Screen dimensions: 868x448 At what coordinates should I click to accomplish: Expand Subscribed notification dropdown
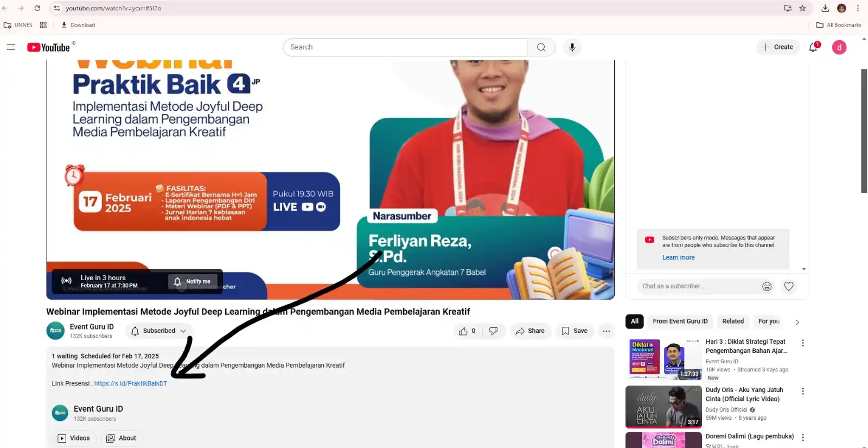pos(158,331)
